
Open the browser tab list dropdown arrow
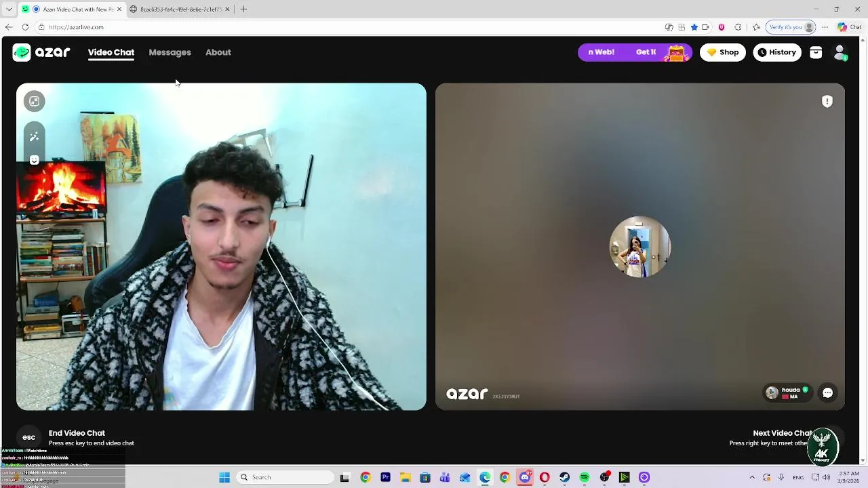(x=9, y=9)
